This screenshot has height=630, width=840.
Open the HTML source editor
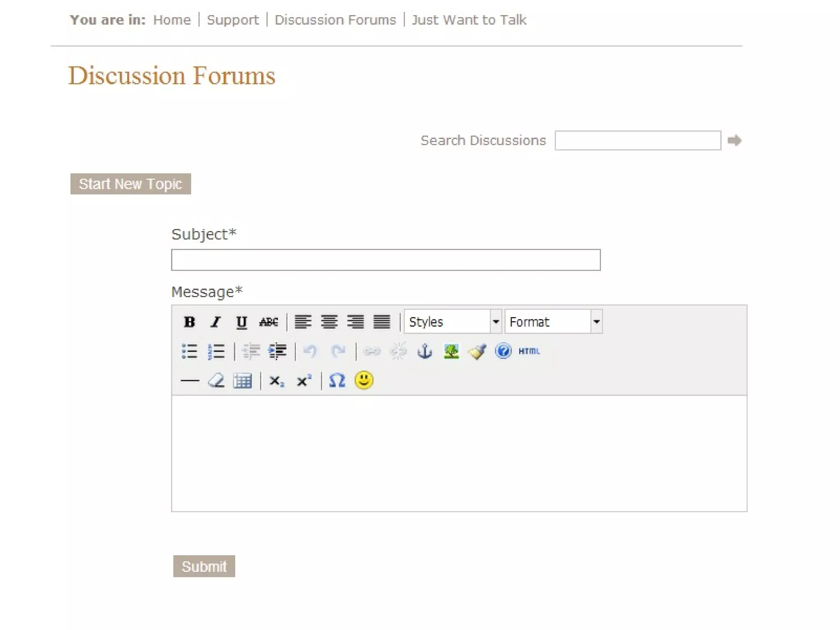click(529, 352)
